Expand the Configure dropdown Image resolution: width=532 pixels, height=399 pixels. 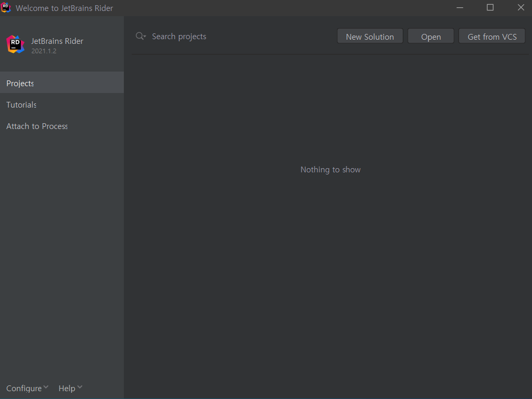point(28,388)
